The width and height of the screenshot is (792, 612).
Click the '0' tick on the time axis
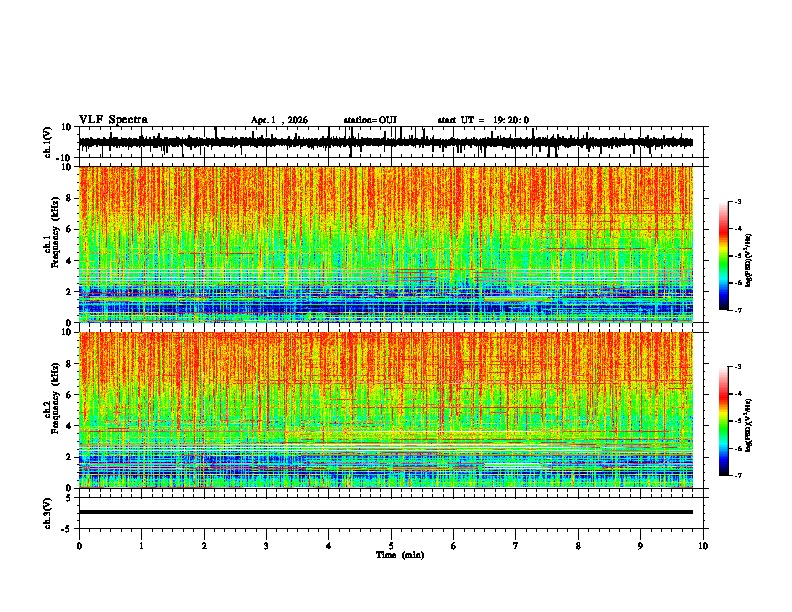click(x=79, y=546)
